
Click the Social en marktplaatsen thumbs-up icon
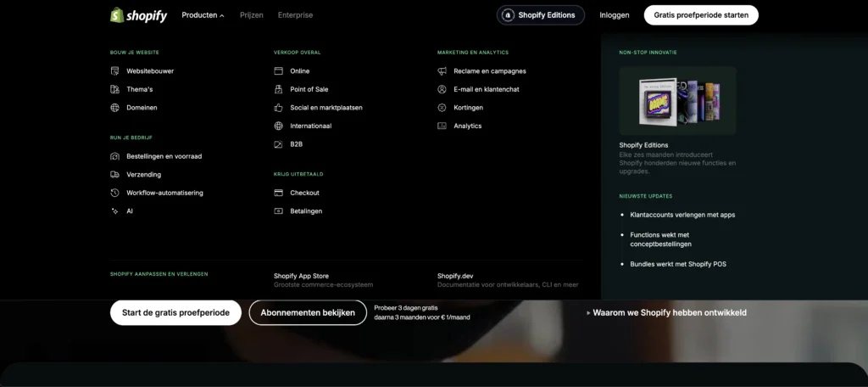pyautogui.click(x=278, y=108)
